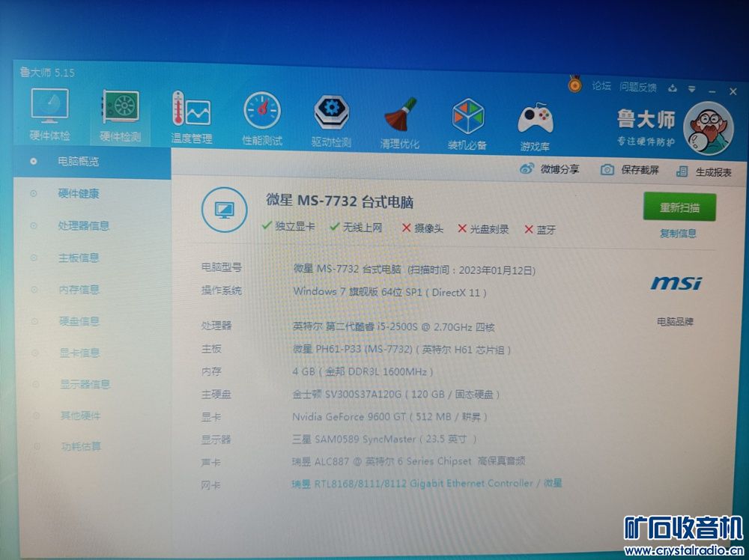The image size is (749, 560).
Task: Click the Nvidia GeForce 9600 GT value
Action: tap(389, 417)
